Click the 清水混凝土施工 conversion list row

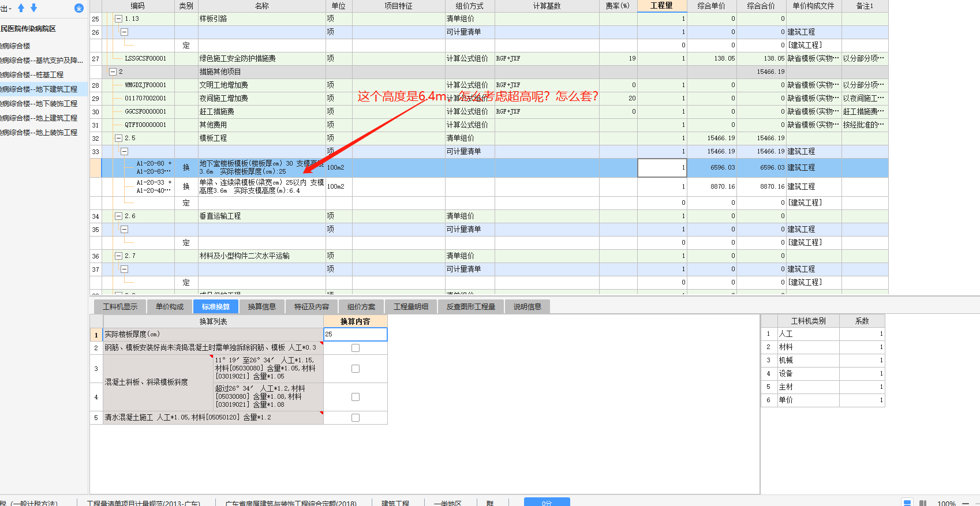(213, 418)
